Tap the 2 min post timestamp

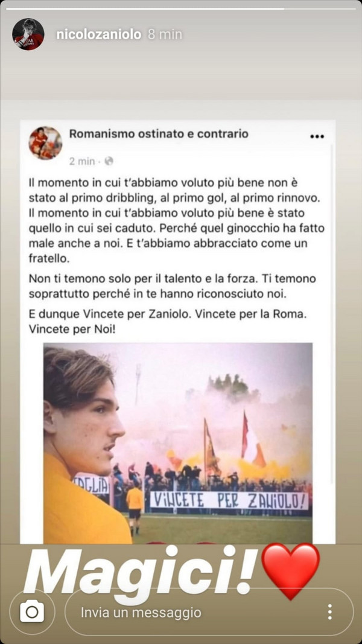pos(81,161)
